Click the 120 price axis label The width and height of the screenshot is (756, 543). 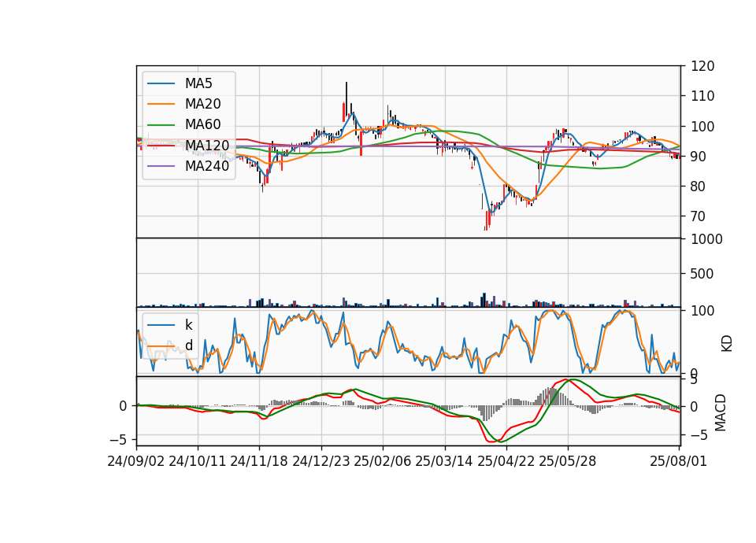(x=702, y=66)
